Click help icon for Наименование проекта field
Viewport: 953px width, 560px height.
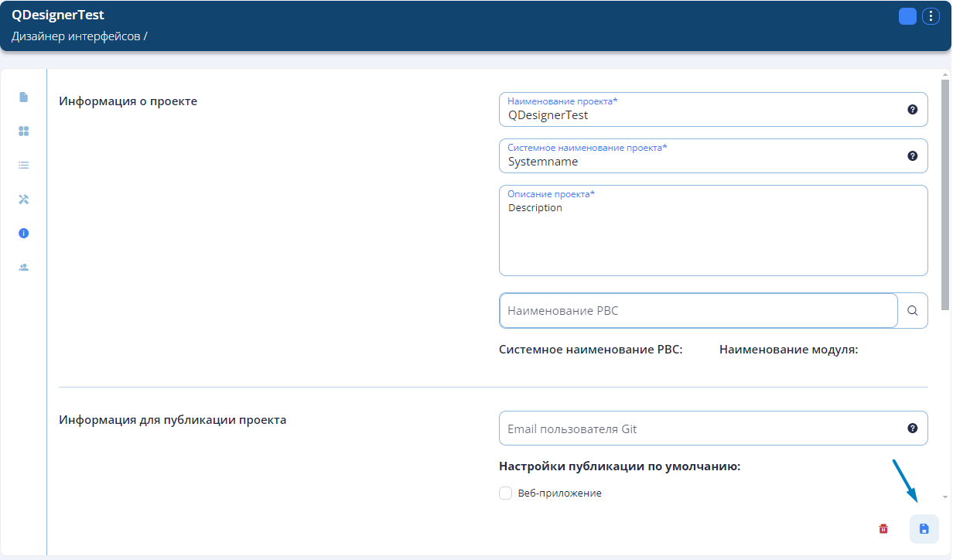pos(912,110)
